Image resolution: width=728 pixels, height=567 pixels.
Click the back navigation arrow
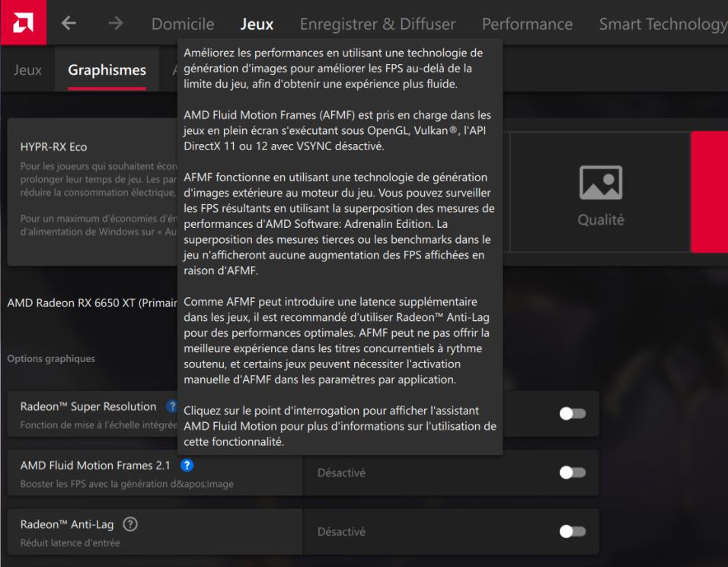click(68, 24)
